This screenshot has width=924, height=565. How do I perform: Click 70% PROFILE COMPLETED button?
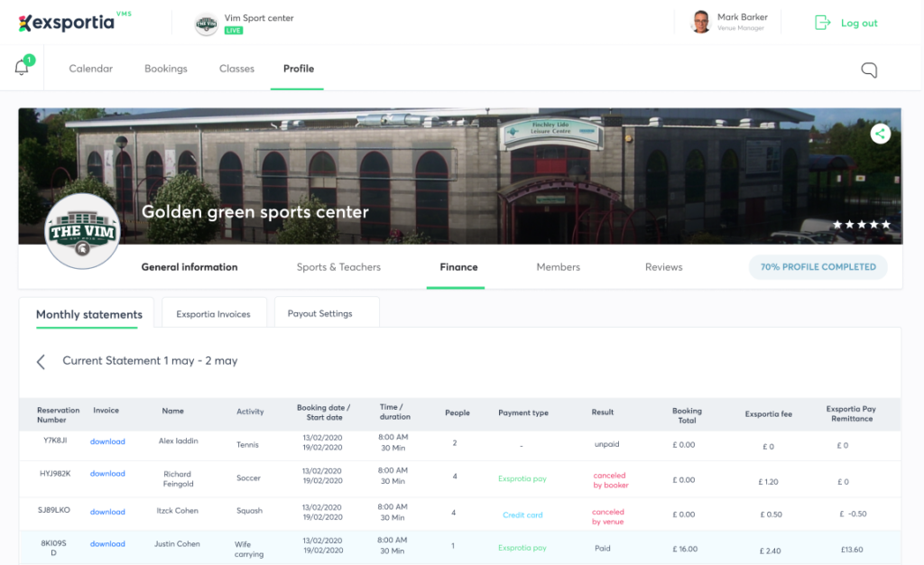coord(818,267)
